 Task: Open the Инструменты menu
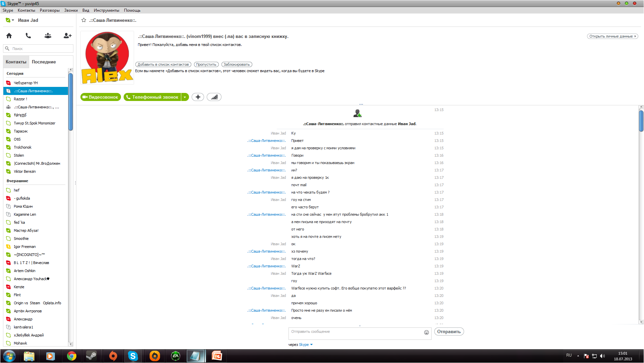106,10
